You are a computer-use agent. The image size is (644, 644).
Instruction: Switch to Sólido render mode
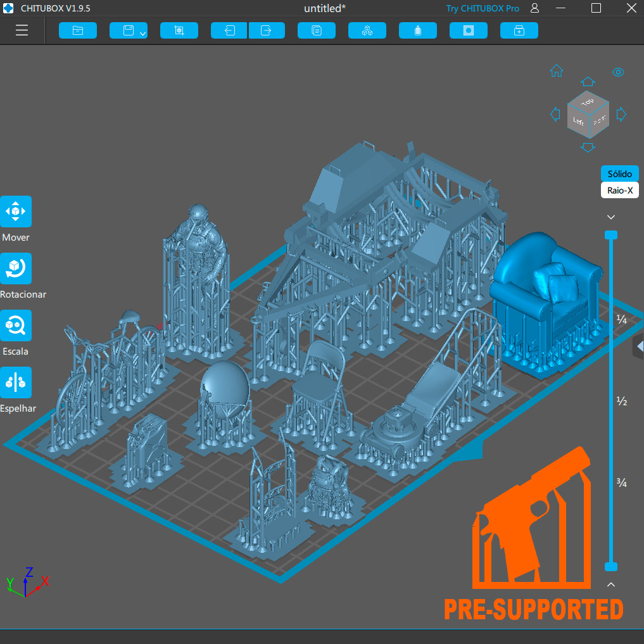[620, 174]
